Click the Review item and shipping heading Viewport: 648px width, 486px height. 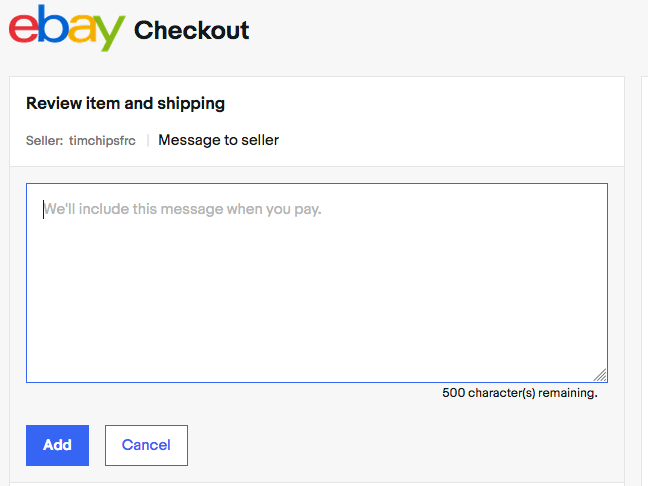(x=125, y=103)
